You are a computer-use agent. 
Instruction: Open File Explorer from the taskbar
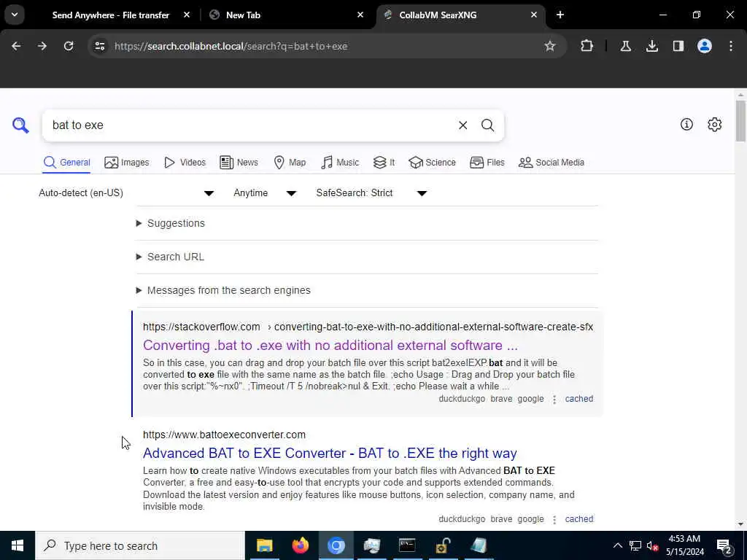pyautogui.click(x=264, y=545)
